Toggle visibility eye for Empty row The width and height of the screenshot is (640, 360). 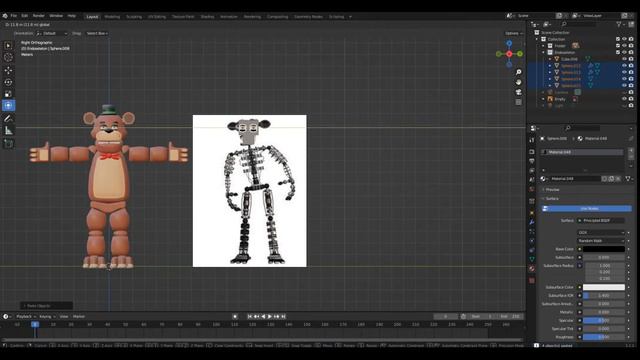(624, 99)
